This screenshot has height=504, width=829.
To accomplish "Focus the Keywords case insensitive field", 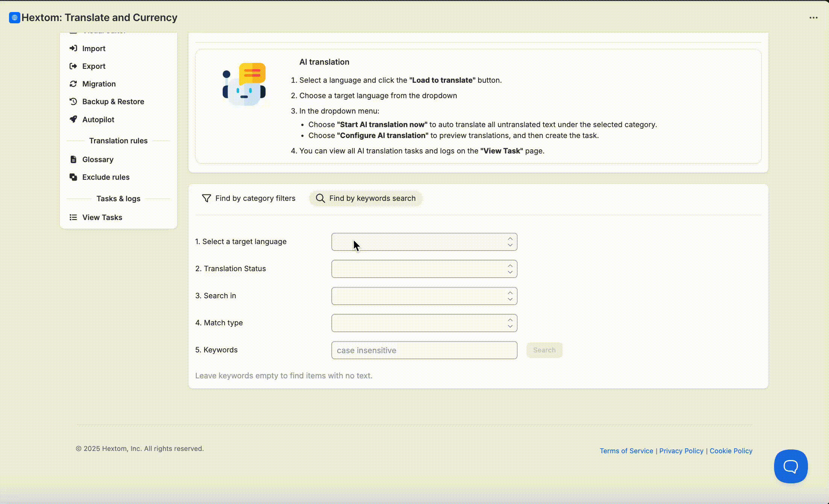I will (424, 350).
